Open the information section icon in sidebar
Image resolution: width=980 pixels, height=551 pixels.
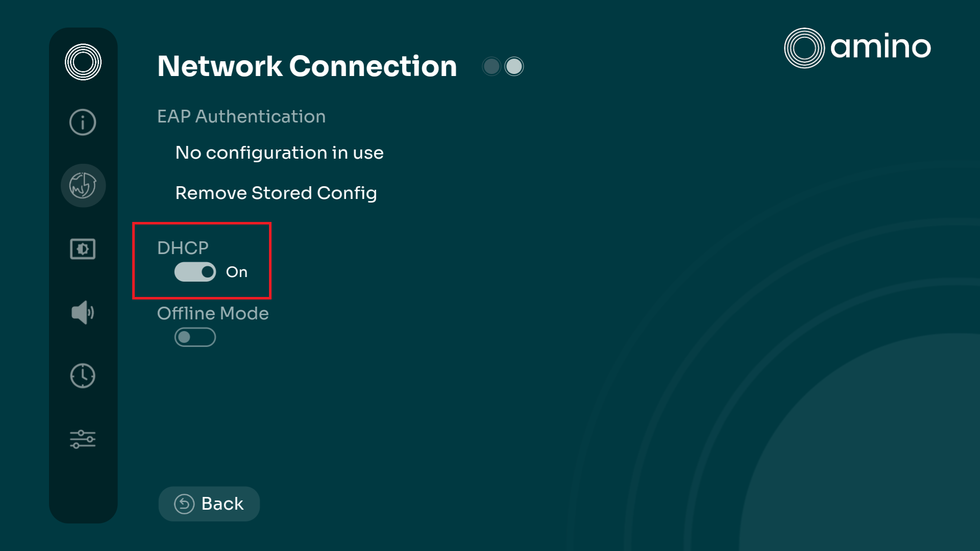click(x=83, y=122)
